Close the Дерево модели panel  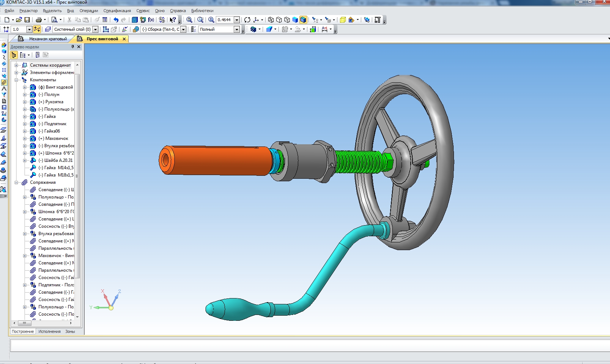pyautogui.click(x=79, y=47)
